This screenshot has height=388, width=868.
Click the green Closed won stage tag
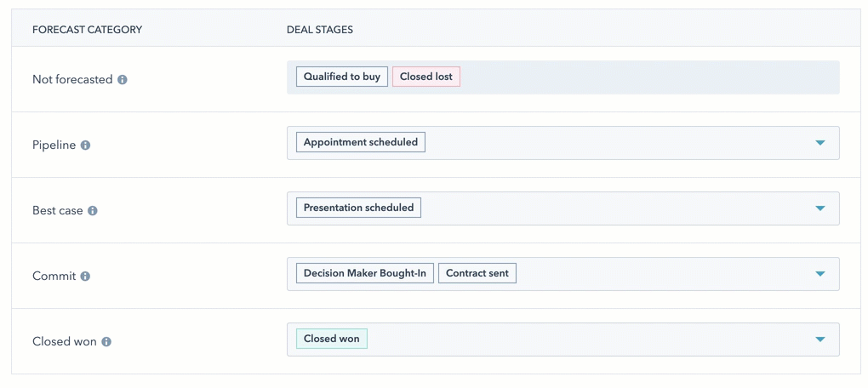[332, 339]
